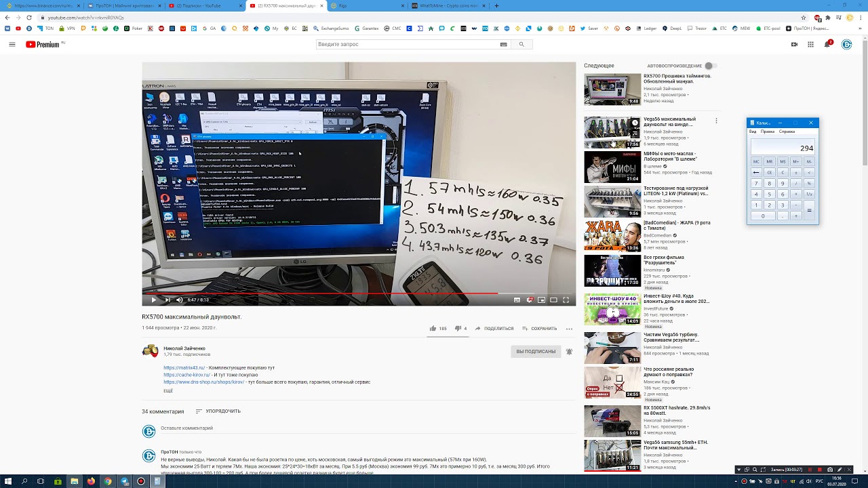Open Calculator Правка menu
Viewport: 868px width, 488px height.
click(768, 131)
